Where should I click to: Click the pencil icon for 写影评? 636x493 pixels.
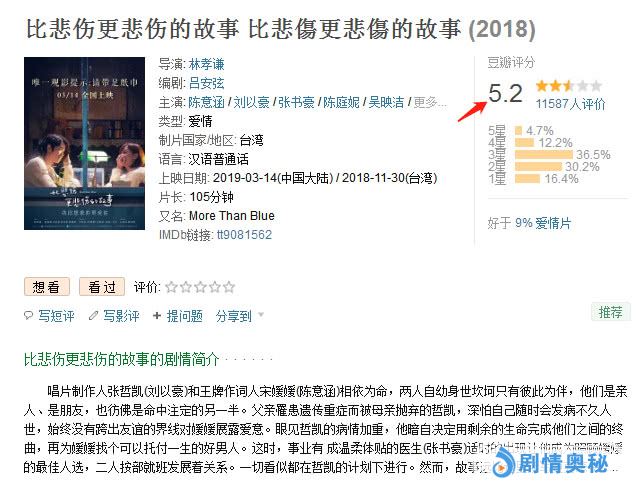[94, 315]
